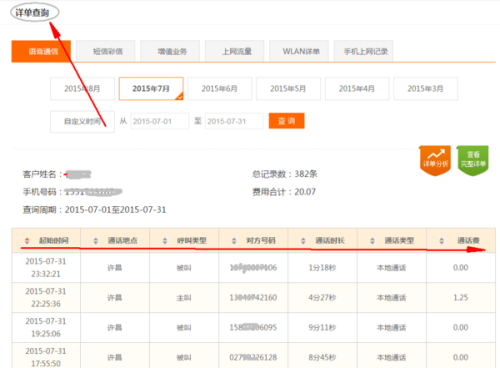The width and height of the screenshot is (500, 368).
Task: Focus the end date field 2015-07-31
Action: coord(234,121)
